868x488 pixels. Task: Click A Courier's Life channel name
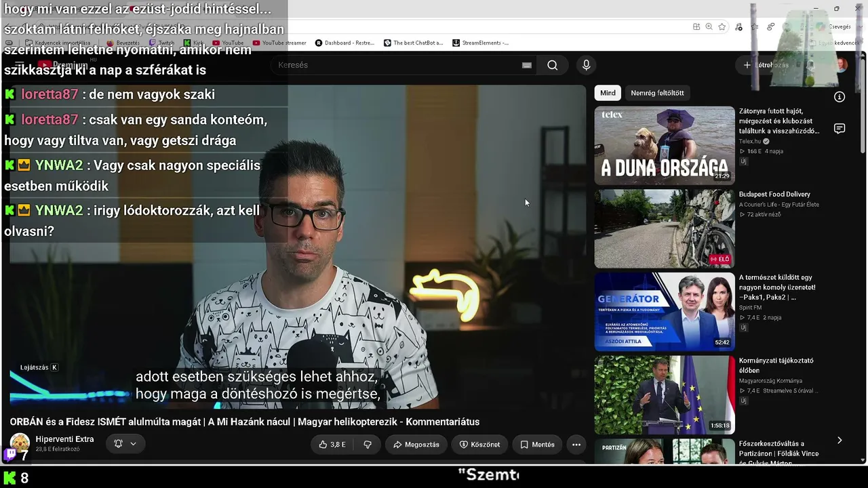[x=779, y=205]
